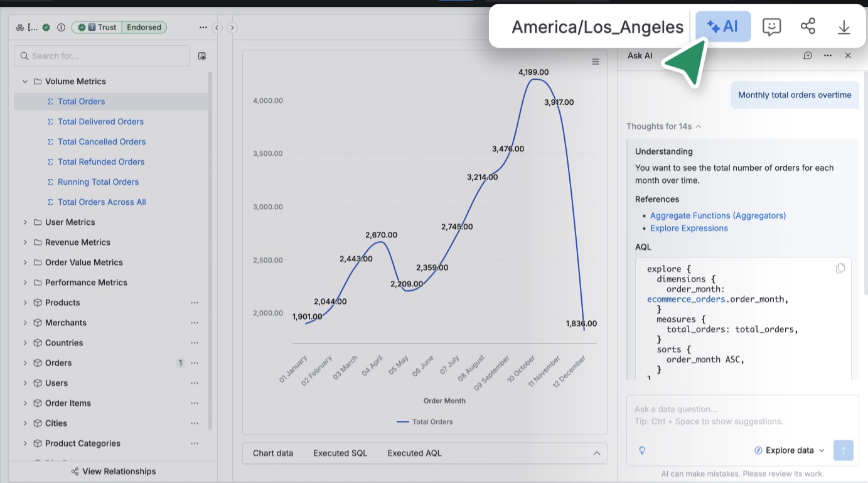Open the Chart data tab
868x483 pixels.
273,453
